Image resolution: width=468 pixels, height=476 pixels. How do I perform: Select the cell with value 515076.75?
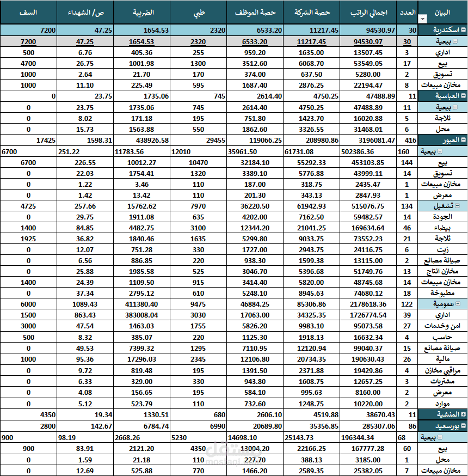pos(368,206)
